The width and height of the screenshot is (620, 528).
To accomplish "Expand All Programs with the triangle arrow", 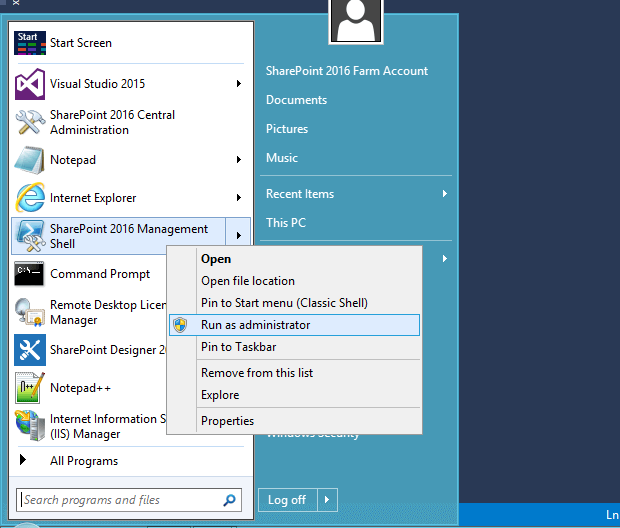I will click(23, 460).
